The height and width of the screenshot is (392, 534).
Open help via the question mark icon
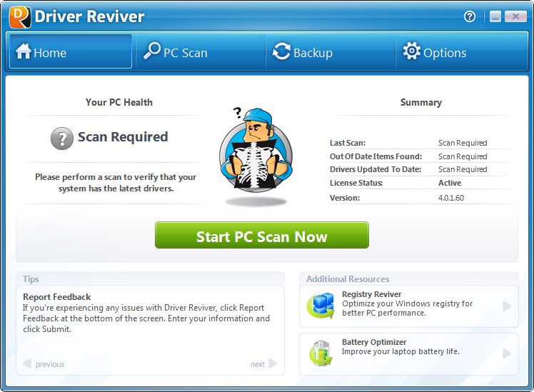point(470,16)
